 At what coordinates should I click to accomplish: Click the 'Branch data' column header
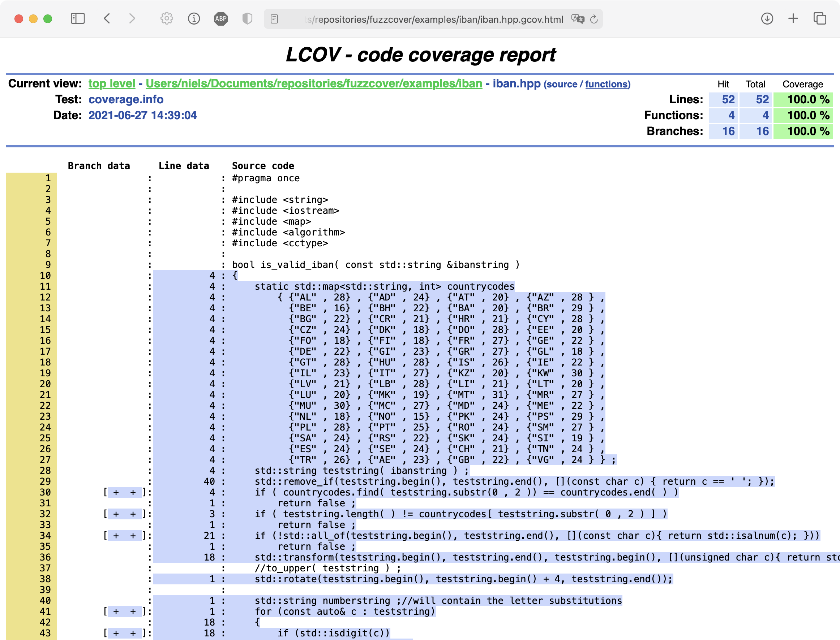point(99,166)
